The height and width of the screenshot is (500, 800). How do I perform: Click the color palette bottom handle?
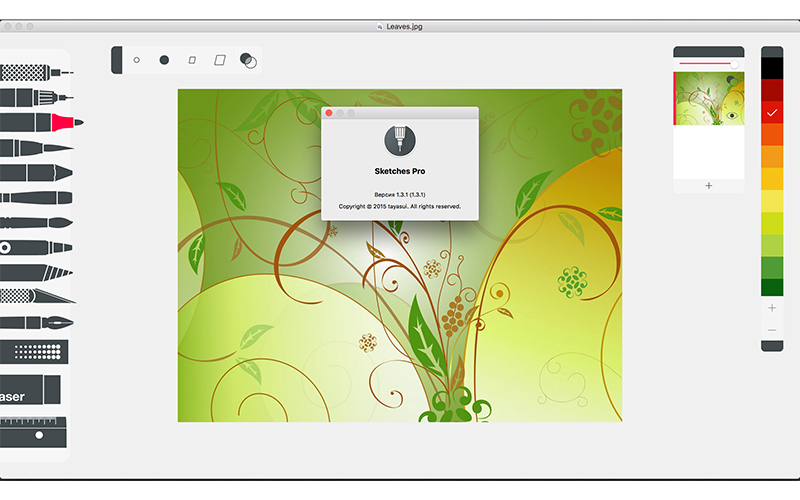coord(772,346)
